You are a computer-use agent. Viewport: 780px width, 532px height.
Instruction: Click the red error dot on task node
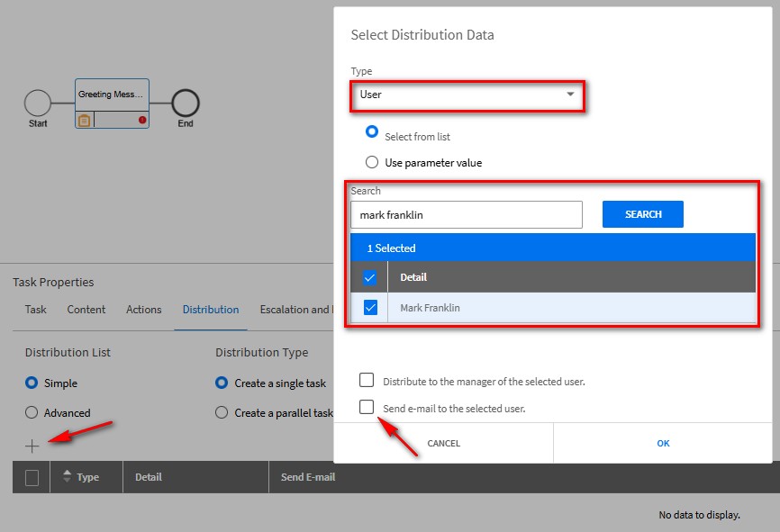[x=142, y=120]
